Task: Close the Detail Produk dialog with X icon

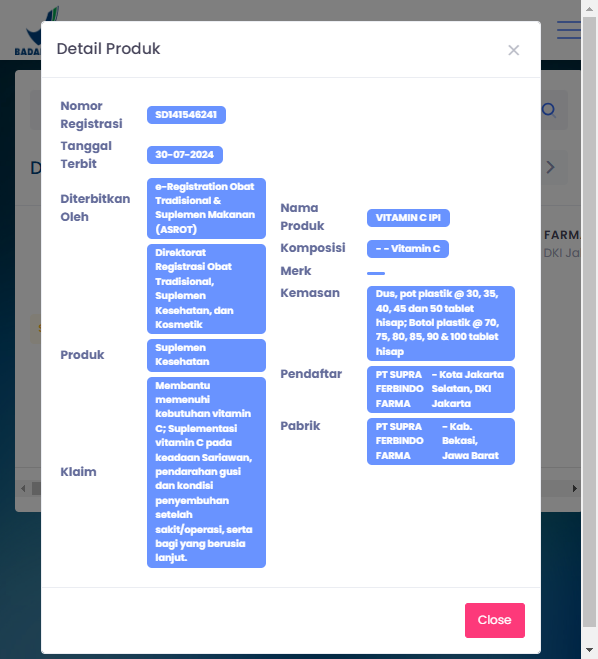Action: [514, 50]
